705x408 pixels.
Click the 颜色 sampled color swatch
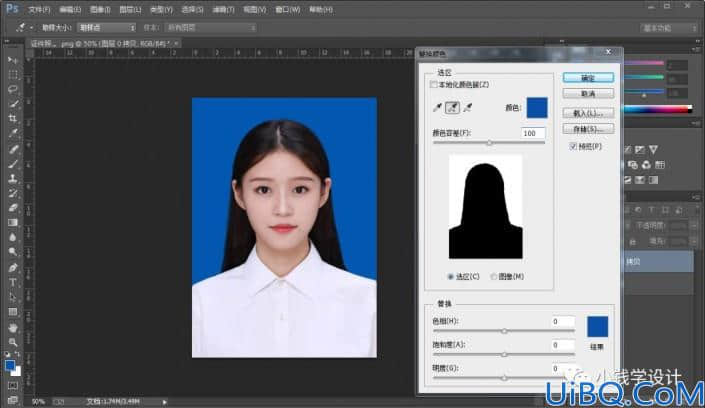pos(537,108)
